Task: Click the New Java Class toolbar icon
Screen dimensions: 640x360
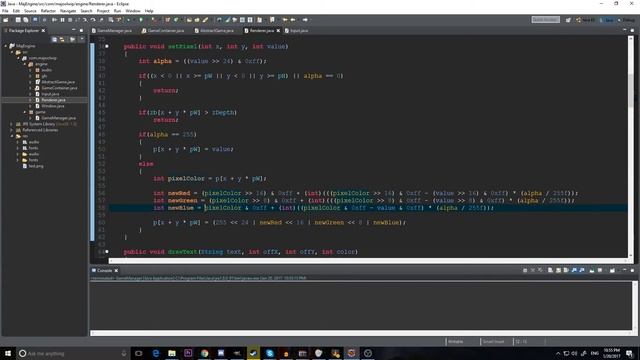Action: [176, 20]
